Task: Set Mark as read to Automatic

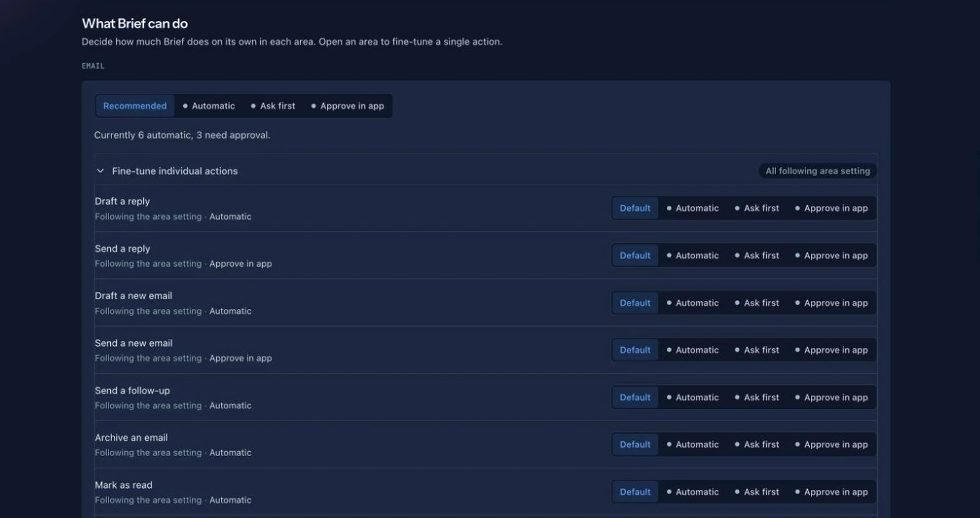Action: 693,492
